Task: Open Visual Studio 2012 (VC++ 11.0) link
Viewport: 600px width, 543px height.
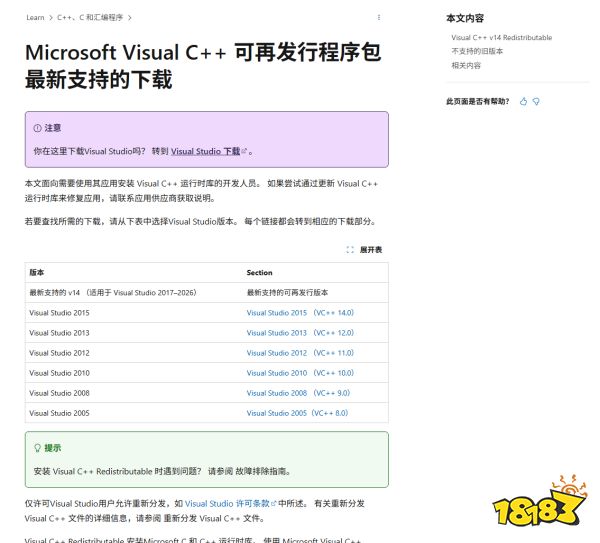Action: click(x=300, y=353)
